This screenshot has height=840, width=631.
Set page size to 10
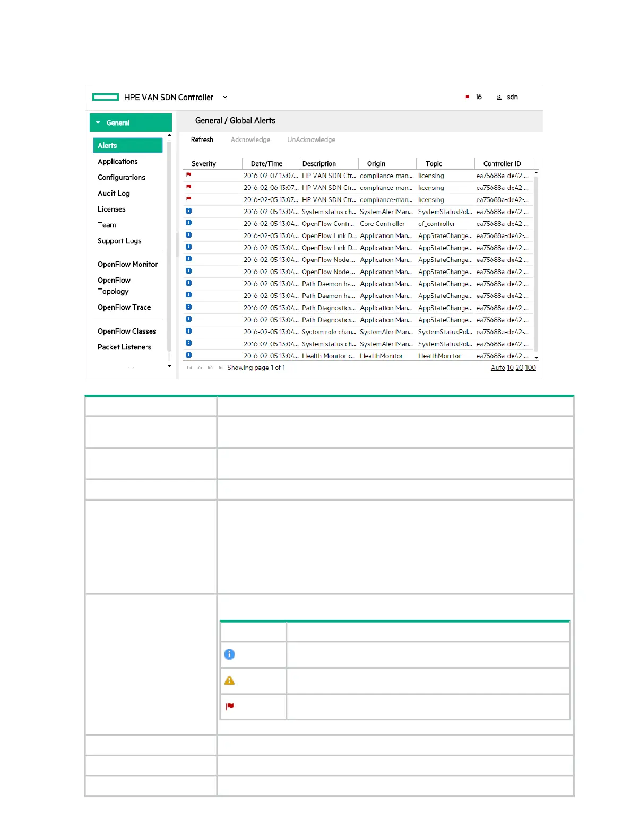(x=510, y=367)
